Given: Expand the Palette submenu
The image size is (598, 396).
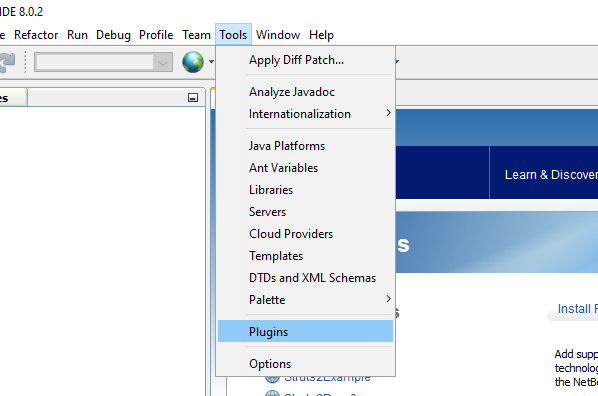Looking at the screenshot, I should click(305, 299).
